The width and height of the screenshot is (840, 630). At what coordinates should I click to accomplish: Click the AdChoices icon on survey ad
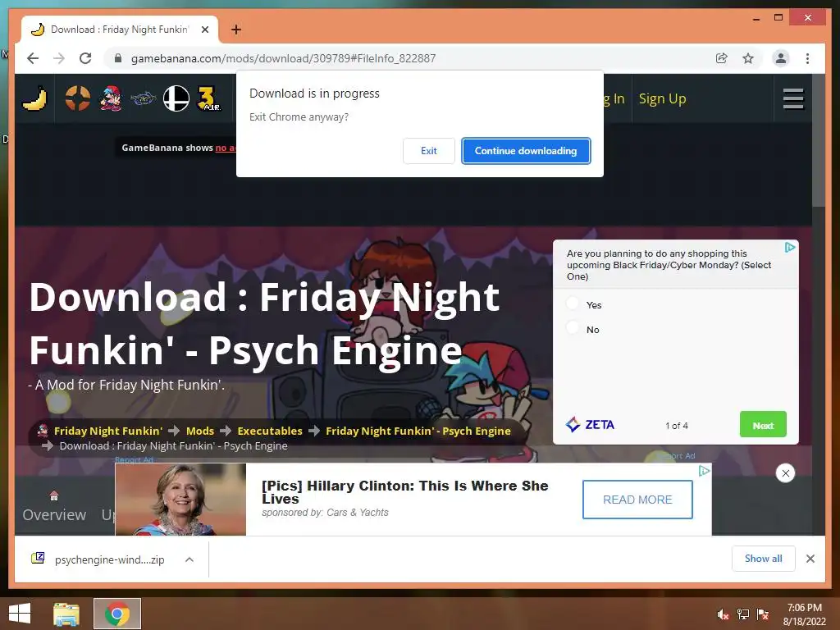790,248
